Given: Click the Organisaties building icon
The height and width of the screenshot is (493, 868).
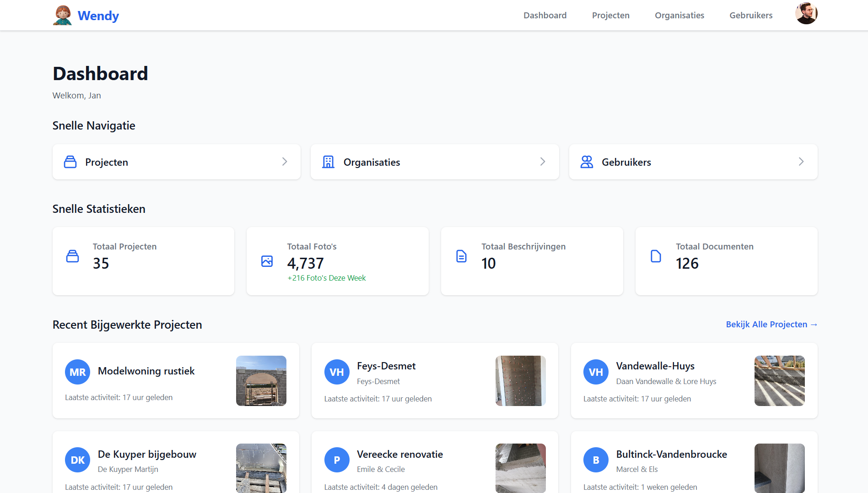Looking at the screenshot, I should click(329, 162).
